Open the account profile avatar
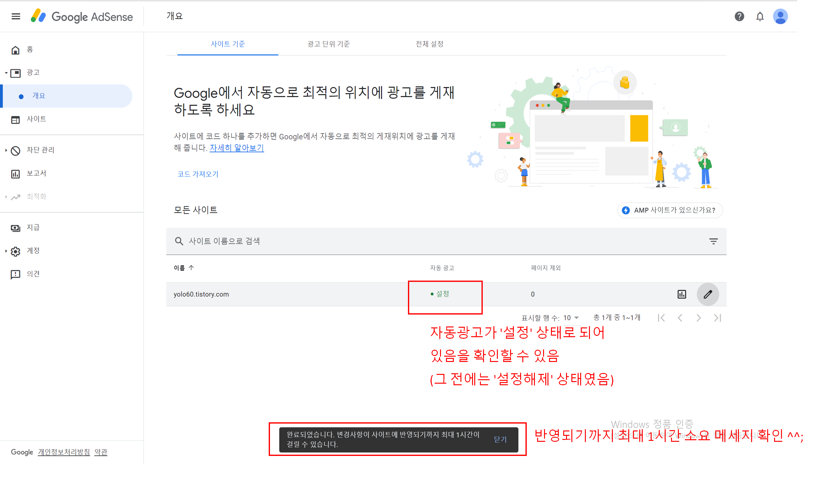Viewport: 825px width, 504px height. pyautogui.click(x=780, y=16)
